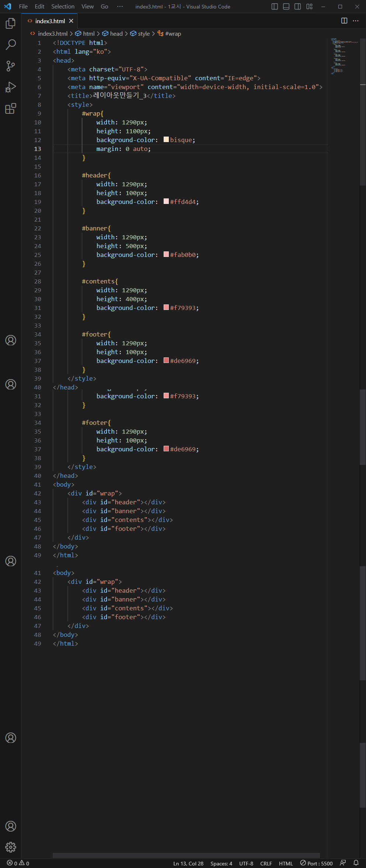Open the View menu

[87, 6]
